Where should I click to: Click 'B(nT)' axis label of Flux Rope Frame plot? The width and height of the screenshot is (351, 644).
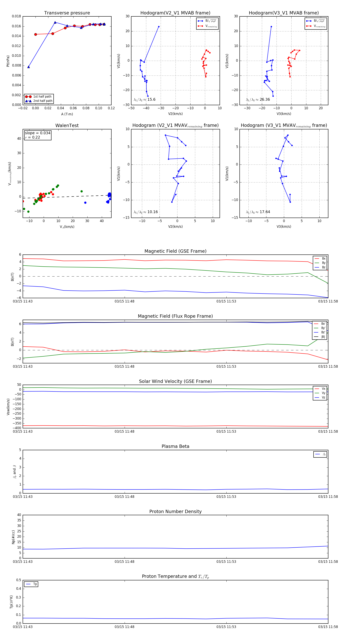point(12,342)
